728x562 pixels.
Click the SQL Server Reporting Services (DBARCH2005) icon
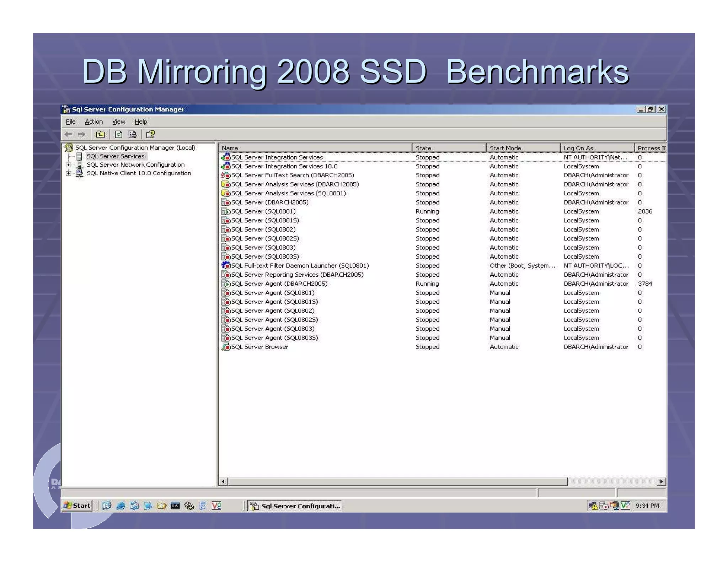226,274
